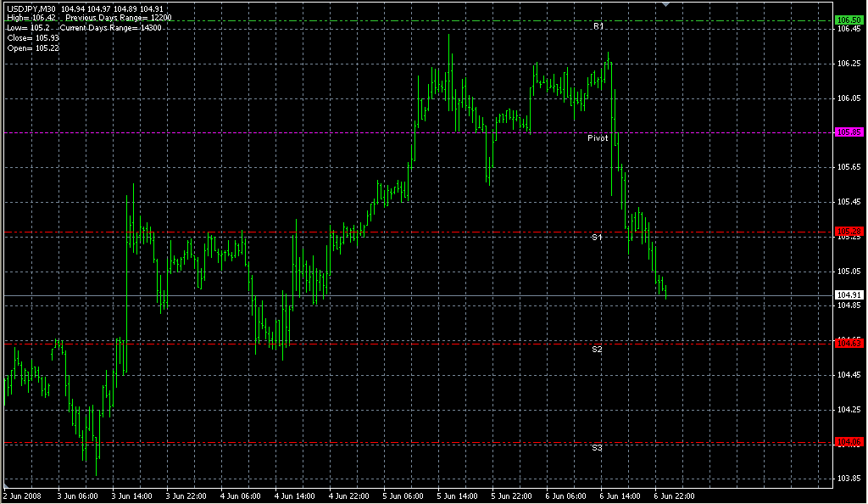Click the R1 resistance label
The width and height of the screenshot is (868, 504).
click(x=598, y=26)
